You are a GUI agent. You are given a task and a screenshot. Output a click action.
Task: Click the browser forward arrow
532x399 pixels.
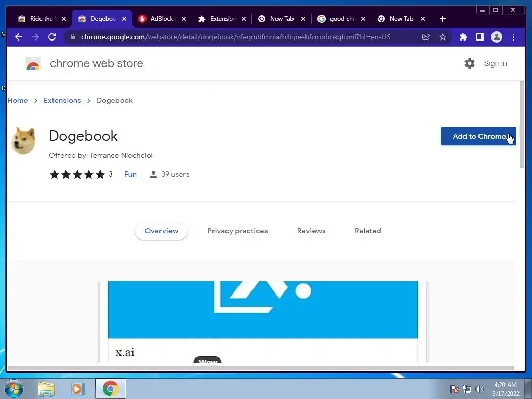(35, 37)
